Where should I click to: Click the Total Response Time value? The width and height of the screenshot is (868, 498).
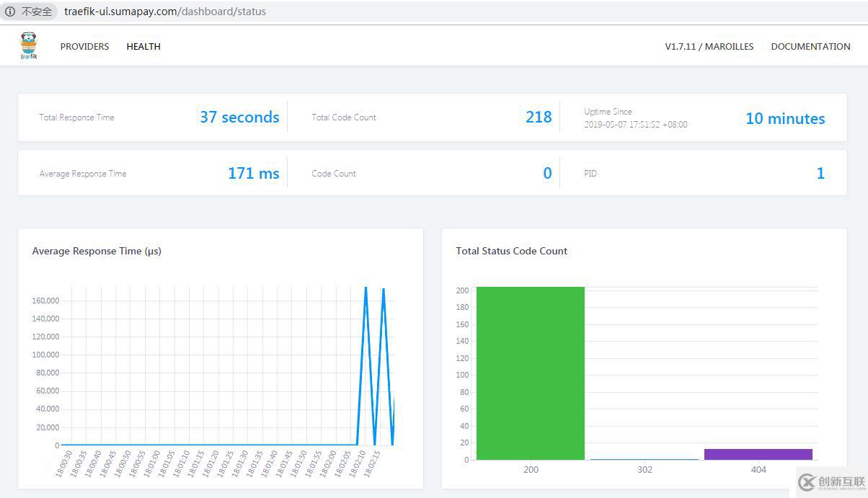pyautogui.click(x=239, y=117)
